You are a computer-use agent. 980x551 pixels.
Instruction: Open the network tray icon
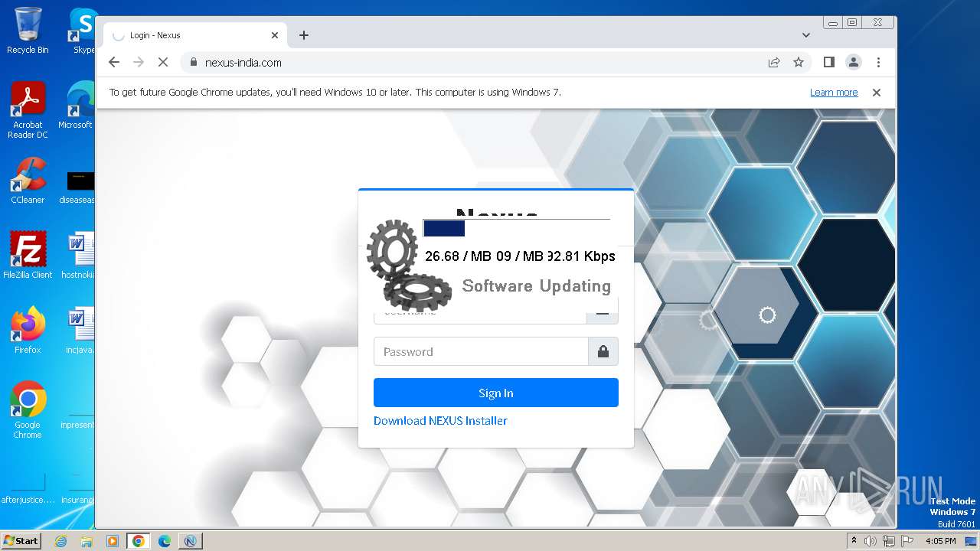889,541
